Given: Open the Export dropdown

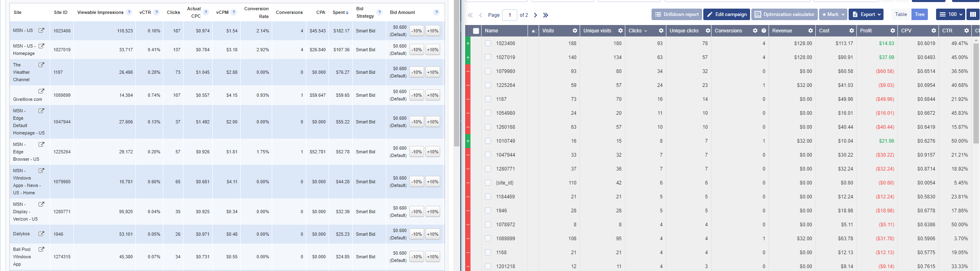Looking at the screenshot, I should 866,14.
